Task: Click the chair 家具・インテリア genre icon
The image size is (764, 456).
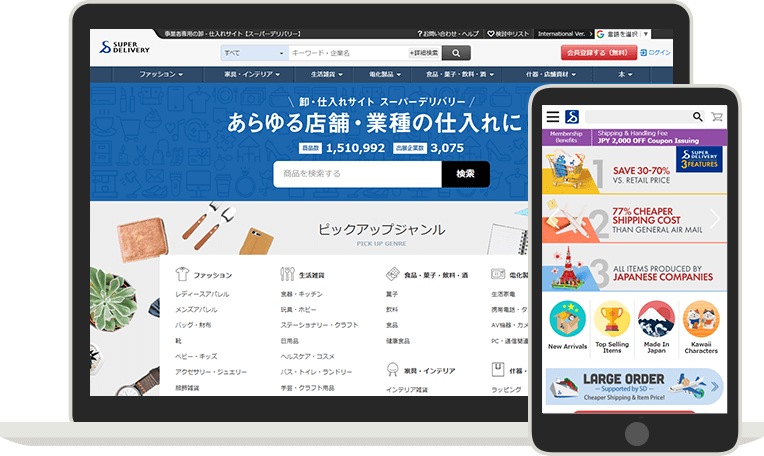Action: pos(393,370)
